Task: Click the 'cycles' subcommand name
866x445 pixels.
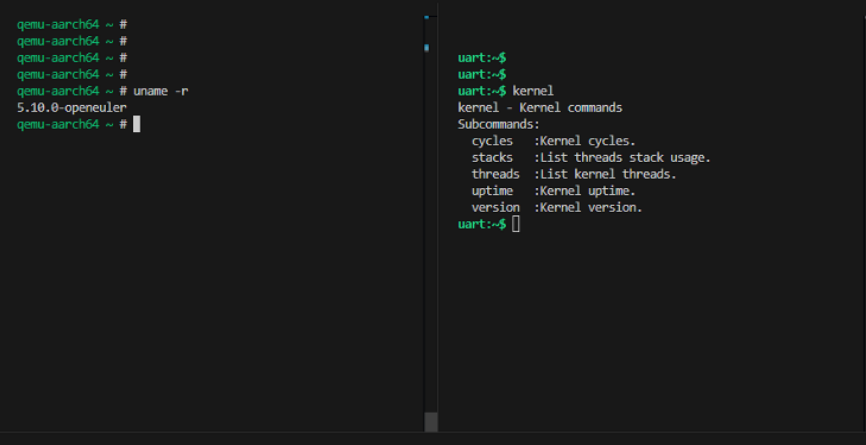Action: [492, 141]
